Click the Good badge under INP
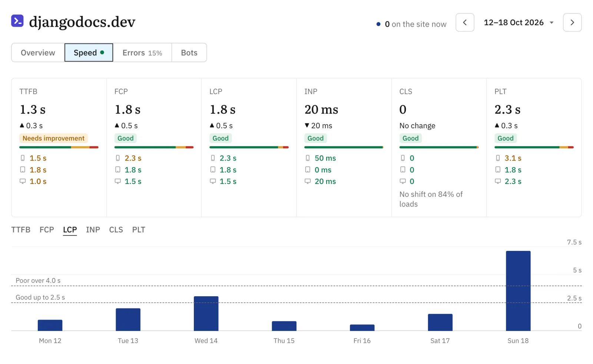The height and width of the screenshot is (364, 593). (315, 138)
